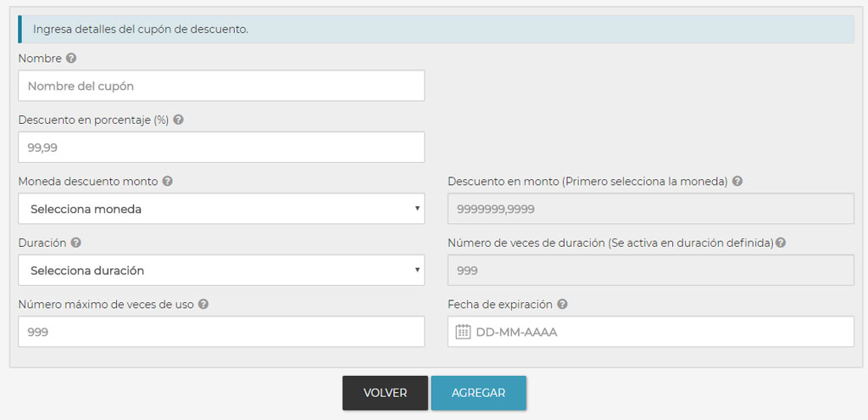Viewport: 868px width, 420px height.
Task: Click the Descuento en monto field 9999999,9999
Action: pyautogui.click(x=651, y=209)
